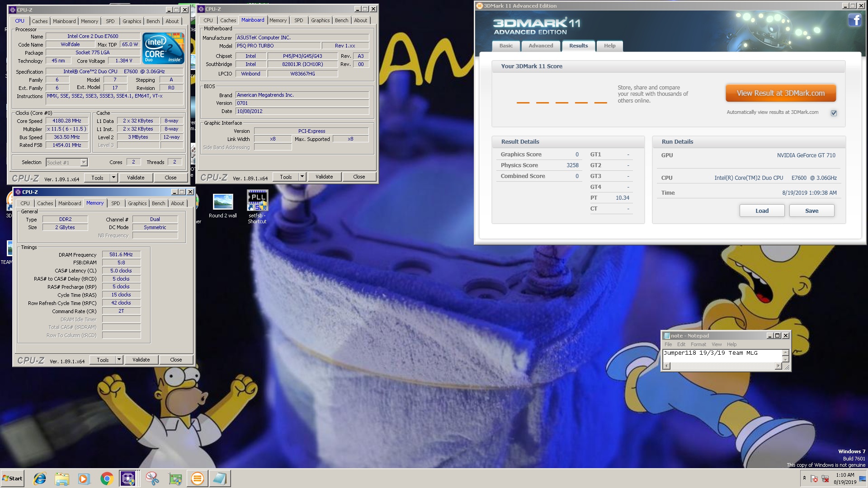Image resolution: width=868 pixels, height=488 pixels.
Task: Click the Facebook icon in 3DMark 11
Action: (854, 20)
